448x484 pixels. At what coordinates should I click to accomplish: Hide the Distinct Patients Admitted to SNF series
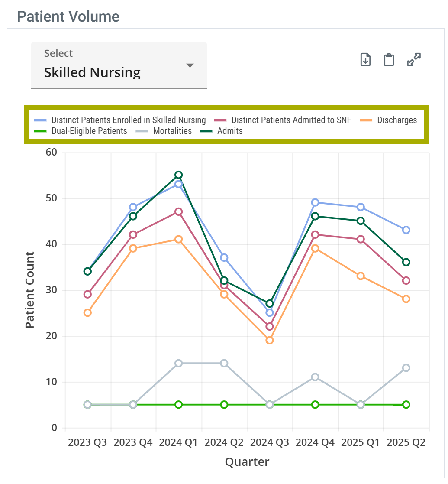(x=292, y=120)
